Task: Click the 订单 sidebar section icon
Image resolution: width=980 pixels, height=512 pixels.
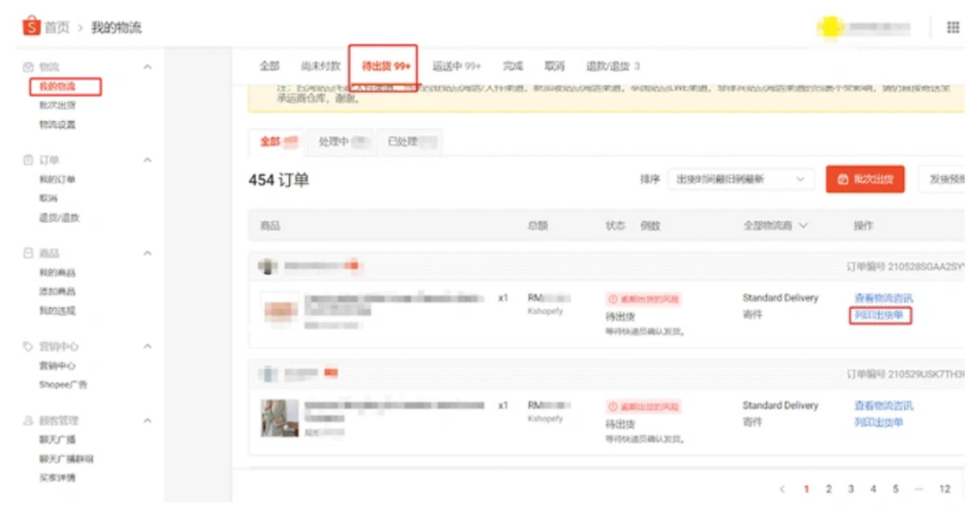Action: pyautogui.click(x=28, y=160)
